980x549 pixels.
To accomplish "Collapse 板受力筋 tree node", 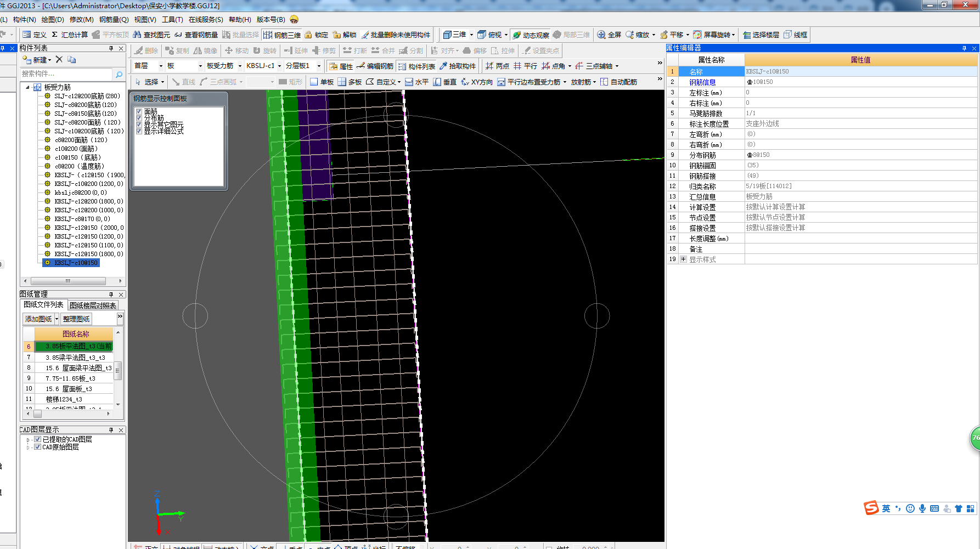I will point(27,87).
